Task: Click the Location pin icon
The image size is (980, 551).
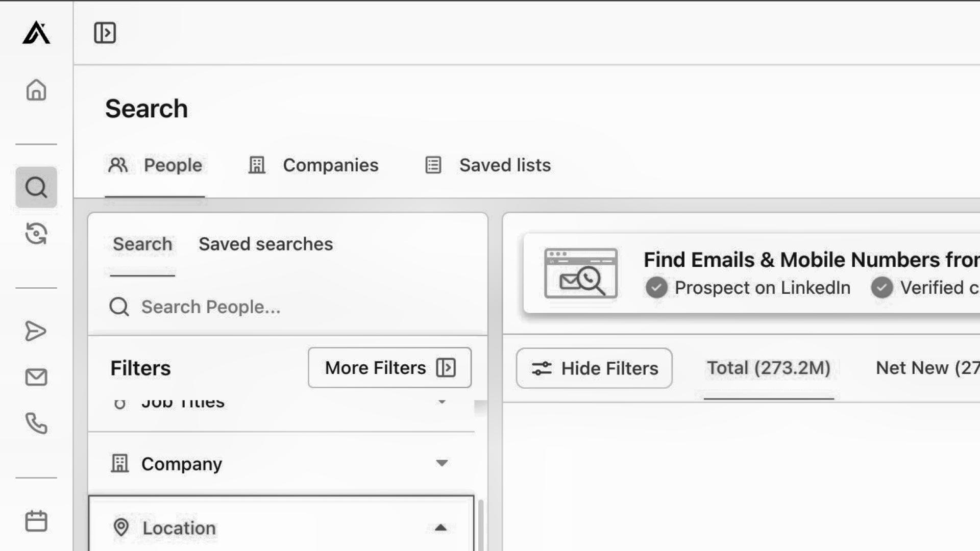Action: 121,528
